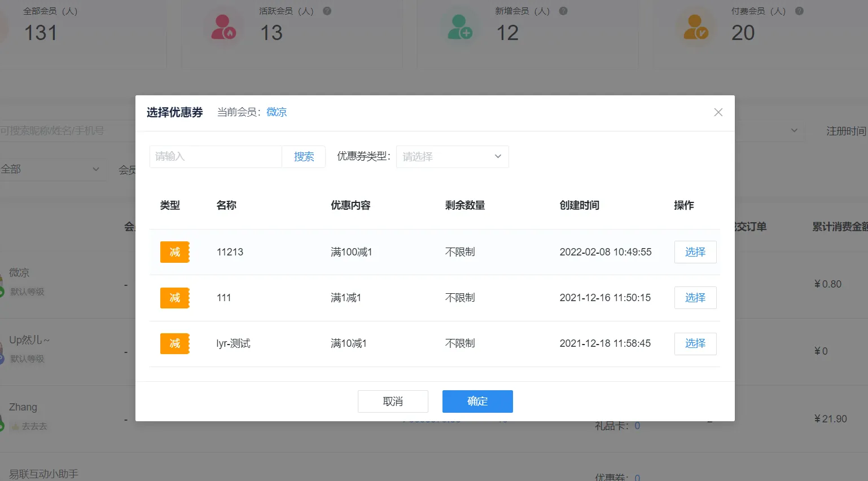Click the 搜索 search button
This screenshot has width=868, height=481.
(304, 157)
